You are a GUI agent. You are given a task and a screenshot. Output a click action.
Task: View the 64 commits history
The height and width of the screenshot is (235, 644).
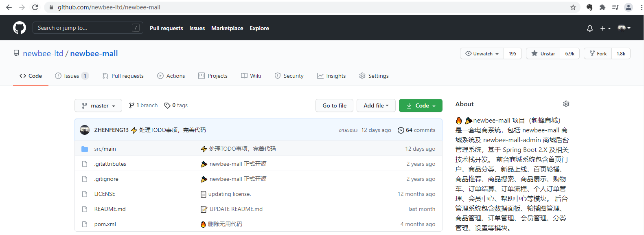(x=416, y=130)
